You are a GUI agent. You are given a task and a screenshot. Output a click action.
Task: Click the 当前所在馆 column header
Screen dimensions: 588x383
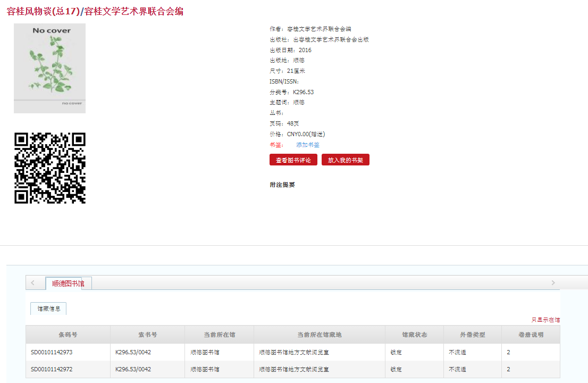coord(220,335)
